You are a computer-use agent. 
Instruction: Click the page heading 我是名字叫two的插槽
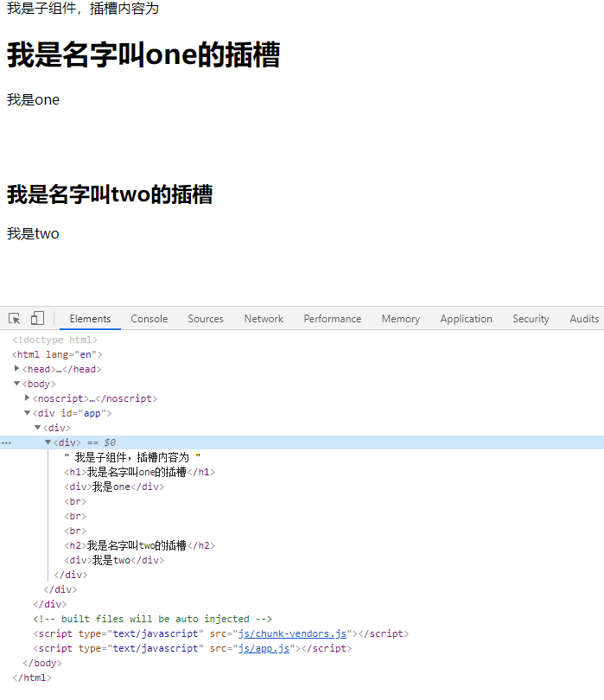pyautogui.click(x=110, y=194)
